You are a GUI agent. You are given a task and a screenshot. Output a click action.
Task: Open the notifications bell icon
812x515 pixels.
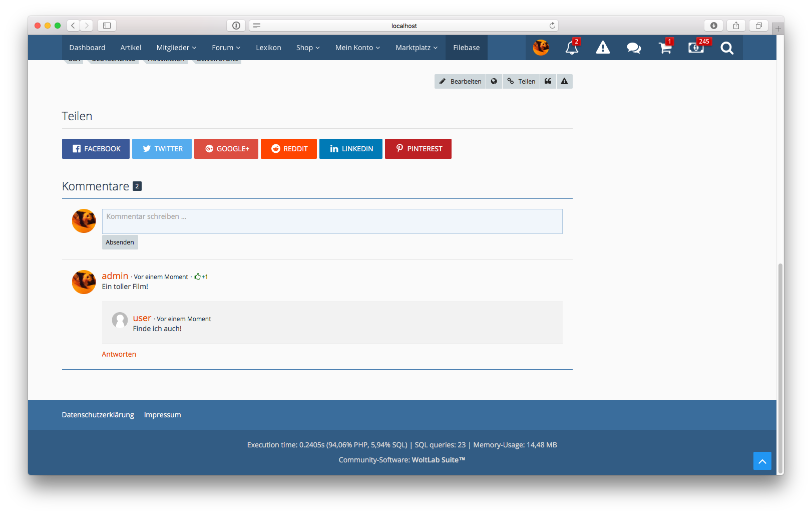point(572,48)
